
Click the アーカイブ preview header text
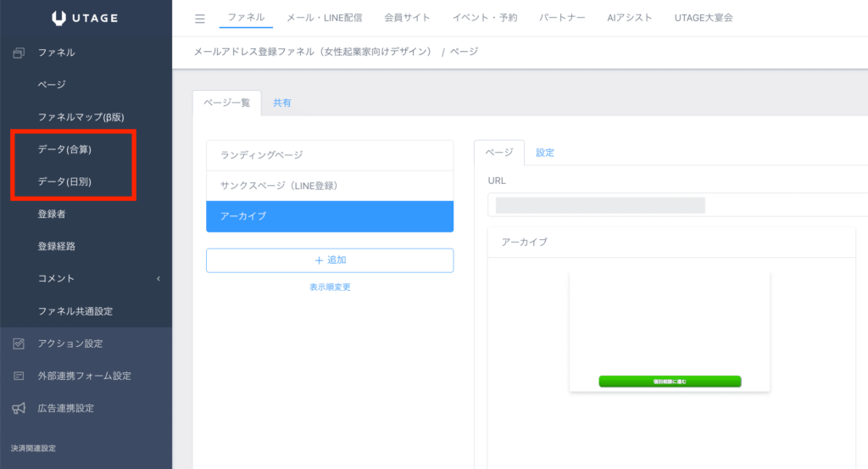(x=524, y=242)
